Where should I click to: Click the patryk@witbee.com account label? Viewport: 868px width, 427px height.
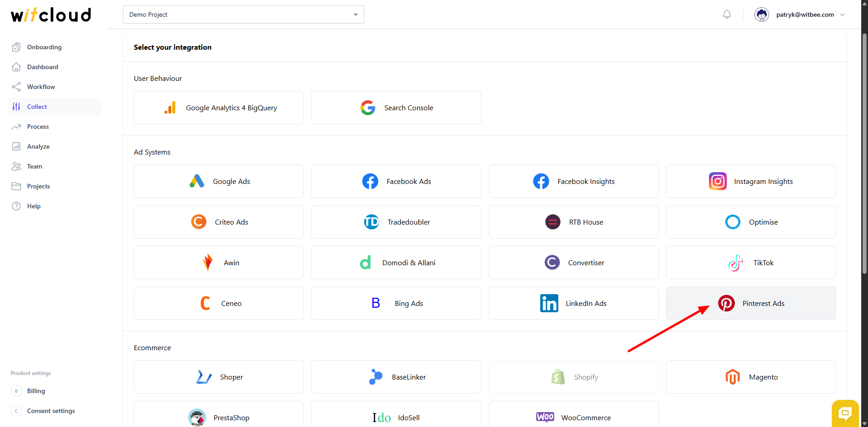pos(805,14)
